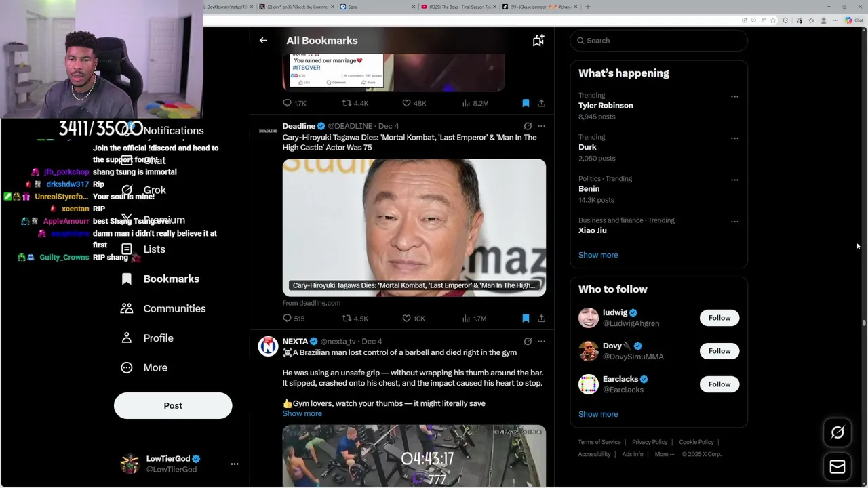
Task: Open the Deadline profile avatar
Action: click(x=268, y=131)
